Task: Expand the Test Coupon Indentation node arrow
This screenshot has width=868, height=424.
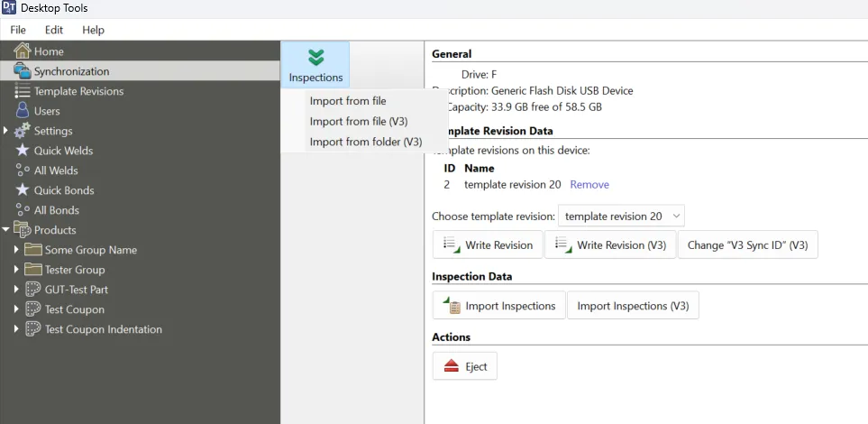Action: click(x=16, y=329)
